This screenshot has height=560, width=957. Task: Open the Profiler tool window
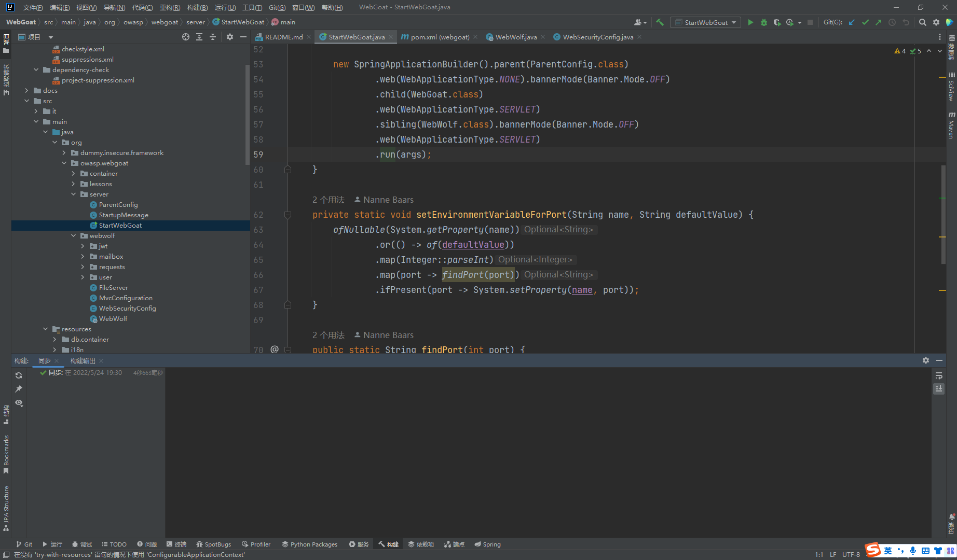tap(256, 544)
